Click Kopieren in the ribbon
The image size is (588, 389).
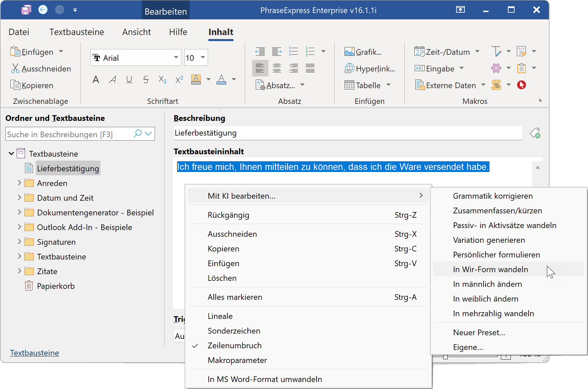click(x=32, y=85)
